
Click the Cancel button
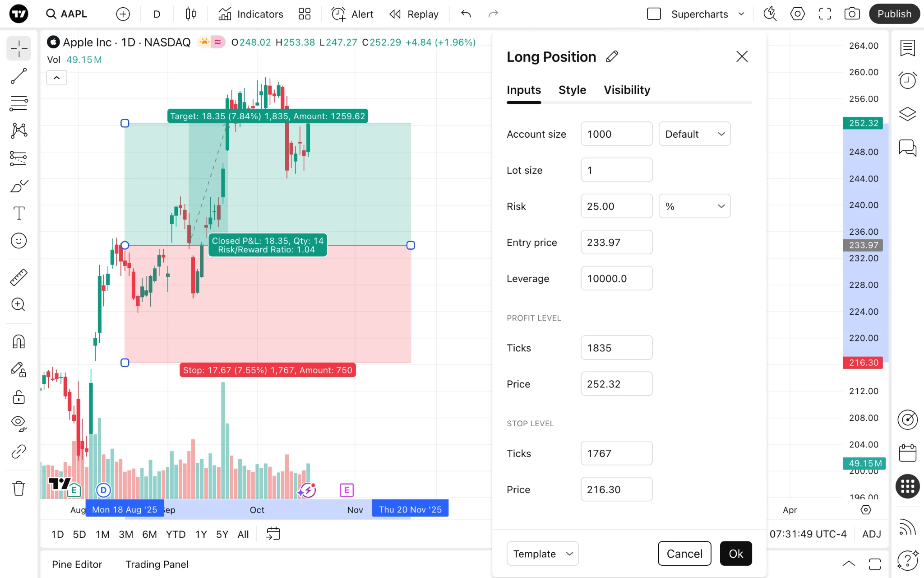click(x=684, y=554)
